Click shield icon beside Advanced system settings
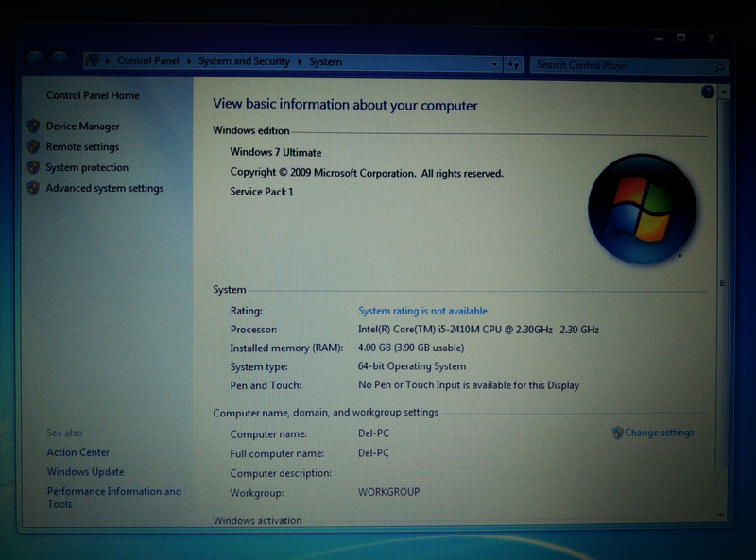This screenshot has width=756, height=560. point(33,188)
